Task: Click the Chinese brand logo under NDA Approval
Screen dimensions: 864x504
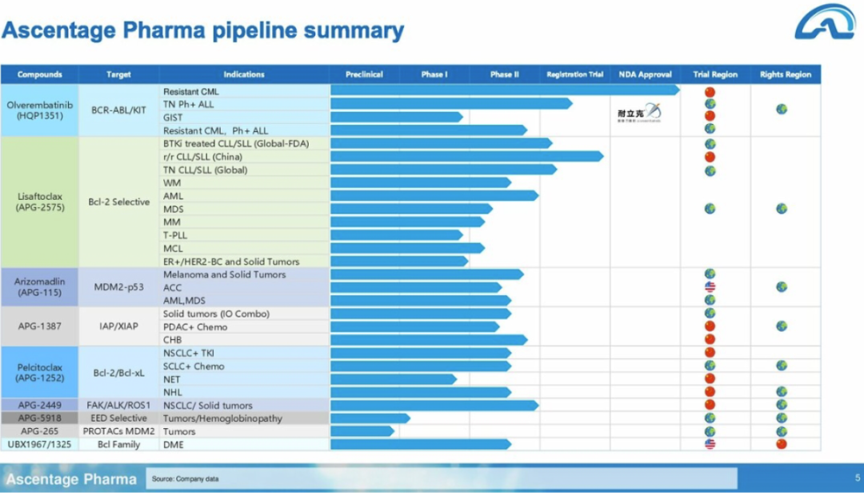Action: [x=639, y=113]
